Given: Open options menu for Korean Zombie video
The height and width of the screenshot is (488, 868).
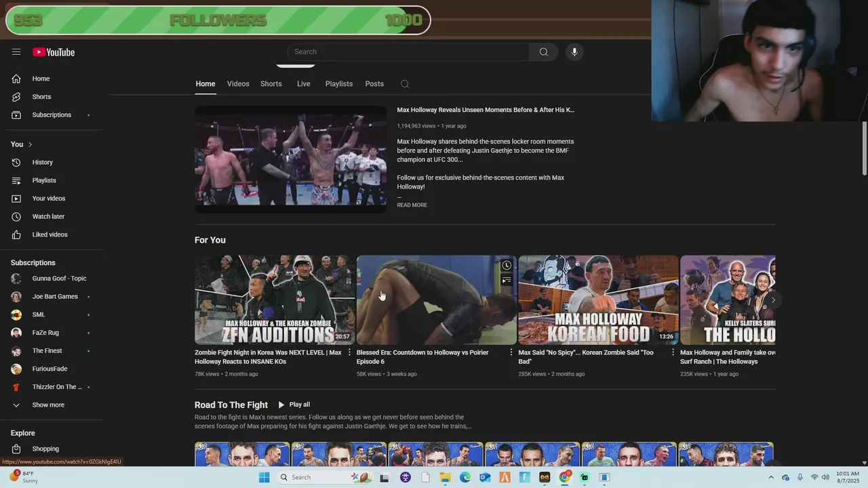Looking at the screenshot, I should 673,352.
